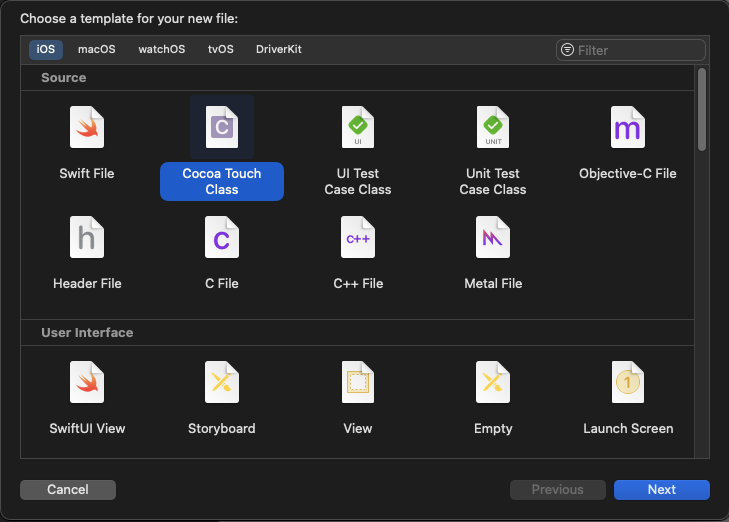Click the Cancel button

tap(68, 490)
